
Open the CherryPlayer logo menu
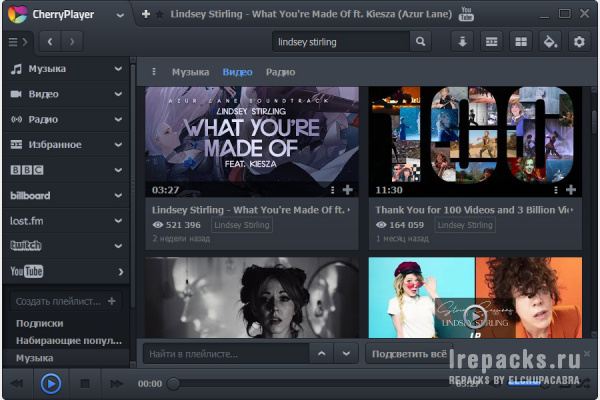pos(18,14)
